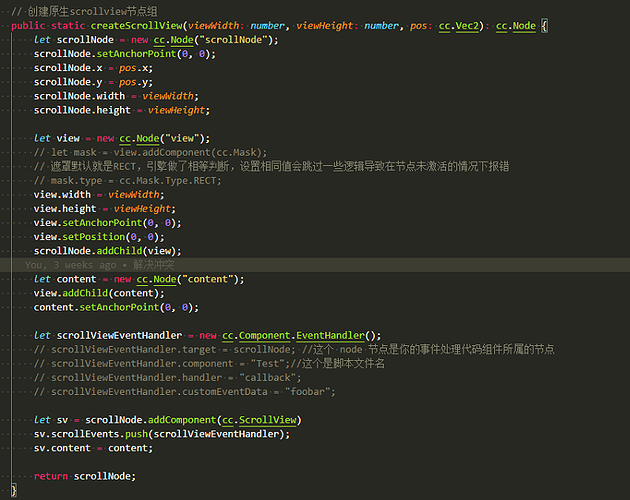Click the comment containing 'handler = "callback"'
The image size is (630, 500).
pyautogui.click(x=167, y=377)
